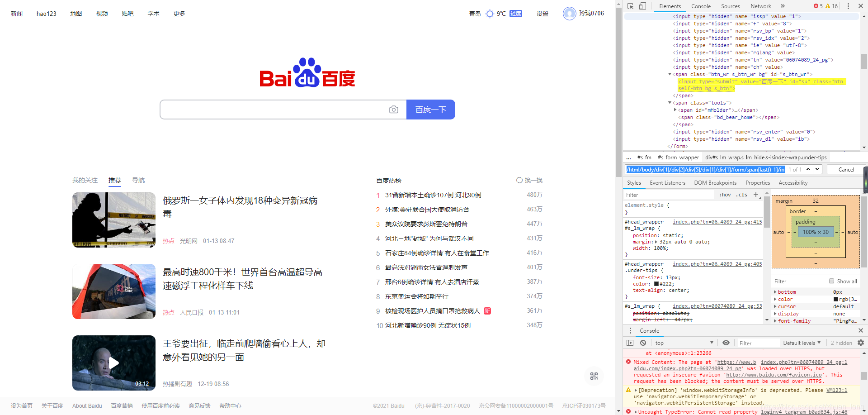The height and width of the screenshot is (415, 868).
Task: Click the 百度一下 search button
Action: [430, 109]
